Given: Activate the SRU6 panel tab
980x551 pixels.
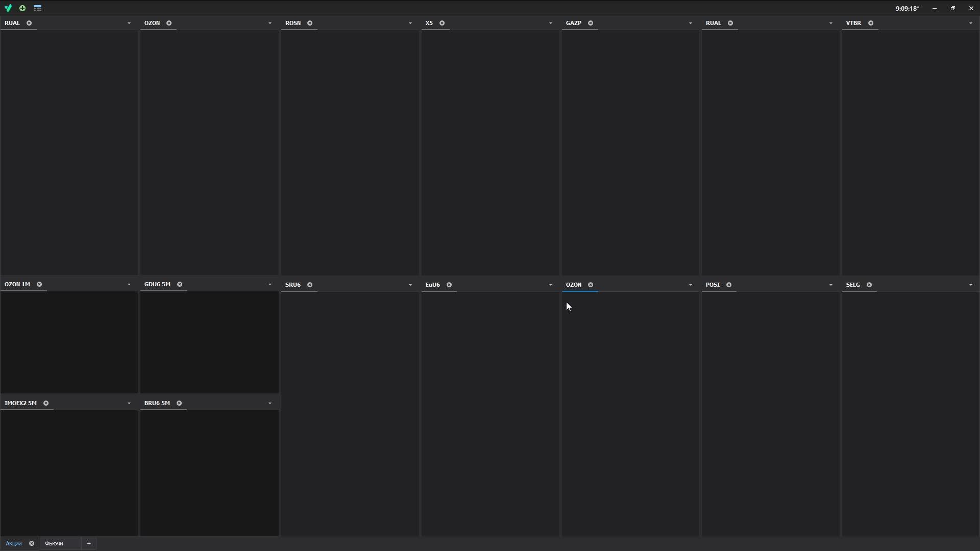Looking at the screenshot, I should point(293,285).
